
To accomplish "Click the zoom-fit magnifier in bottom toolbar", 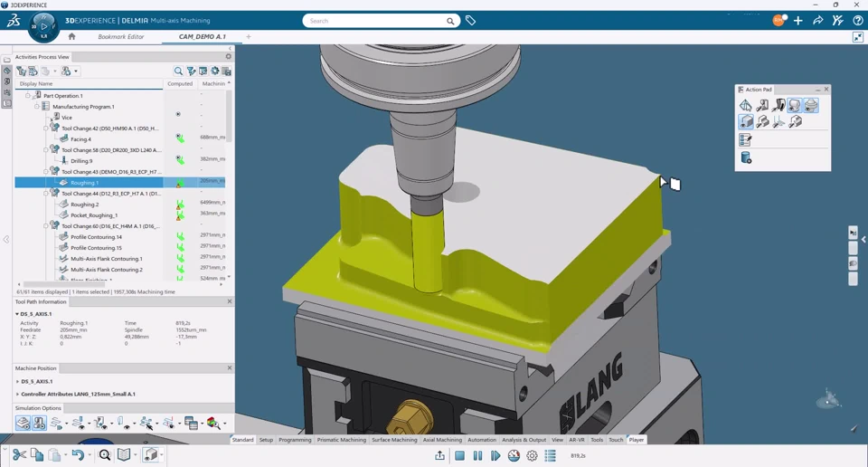I will [105, 455].
